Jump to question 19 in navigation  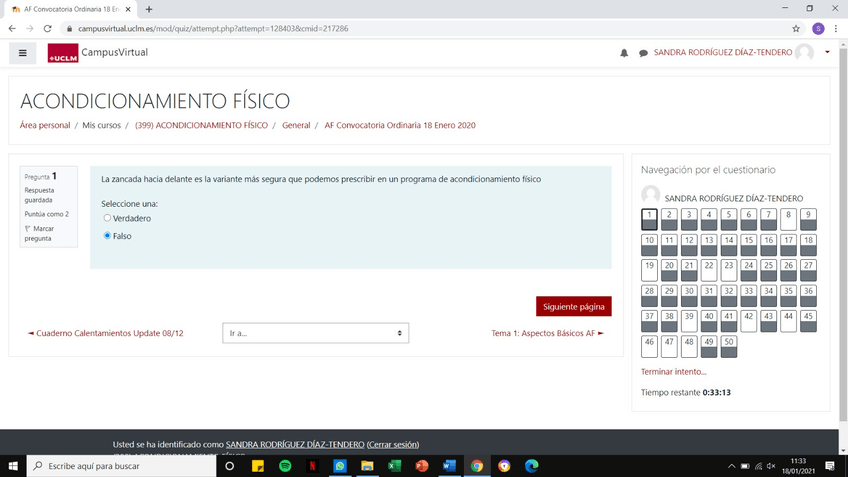click(650, 270)
